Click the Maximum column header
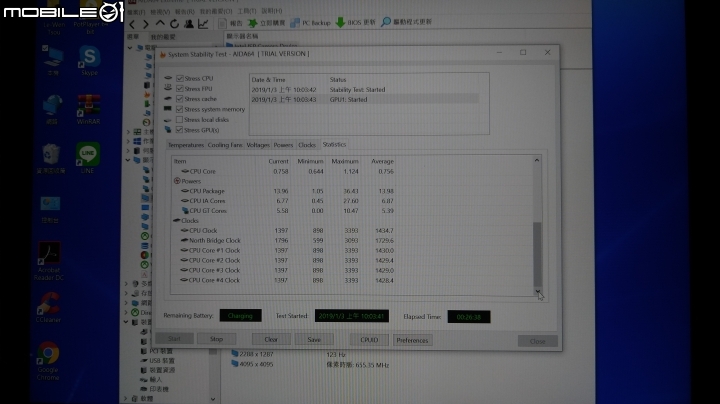 343,161
